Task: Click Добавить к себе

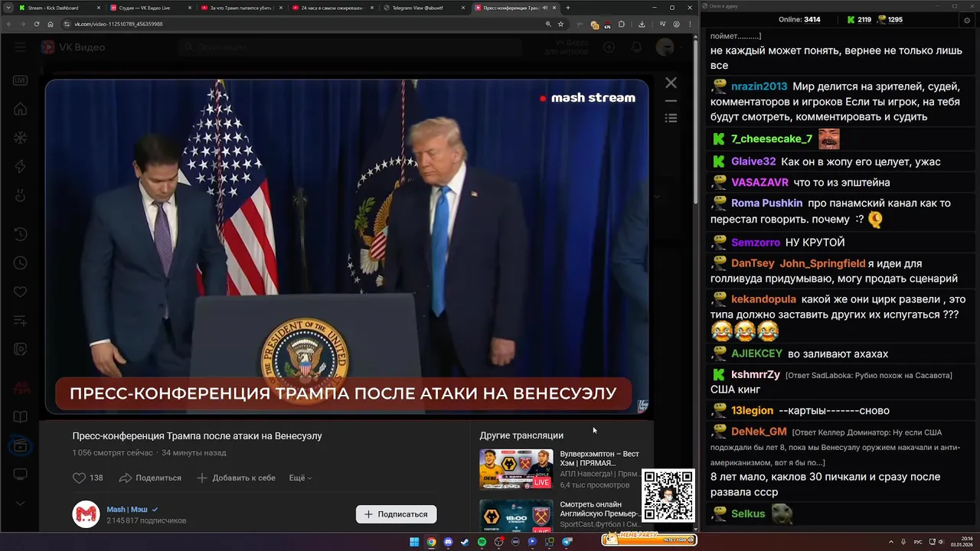Action: [x=236, y=478]
